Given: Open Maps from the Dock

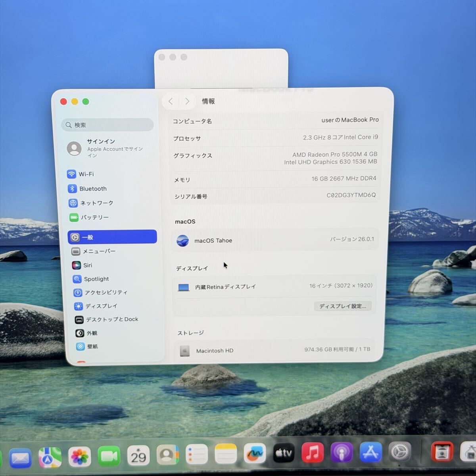Looking at the screenshot, I should (50, 458).
